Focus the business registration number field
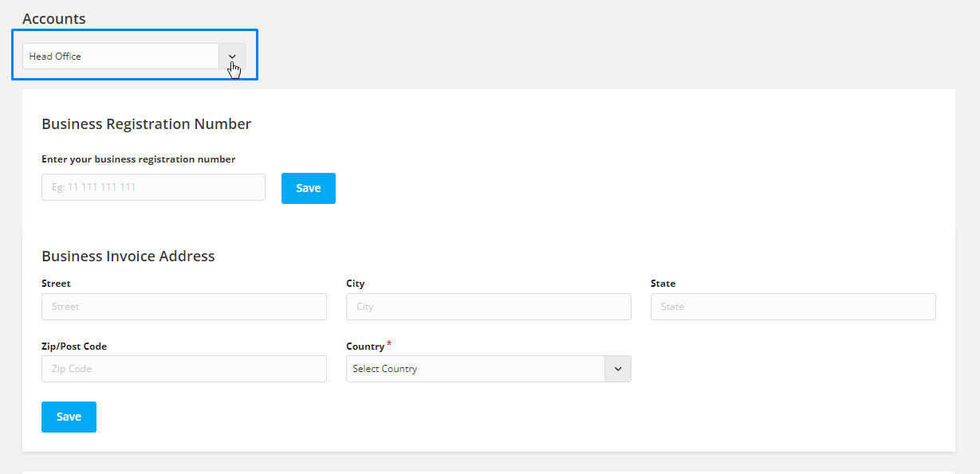 click(x=153, y=187)
